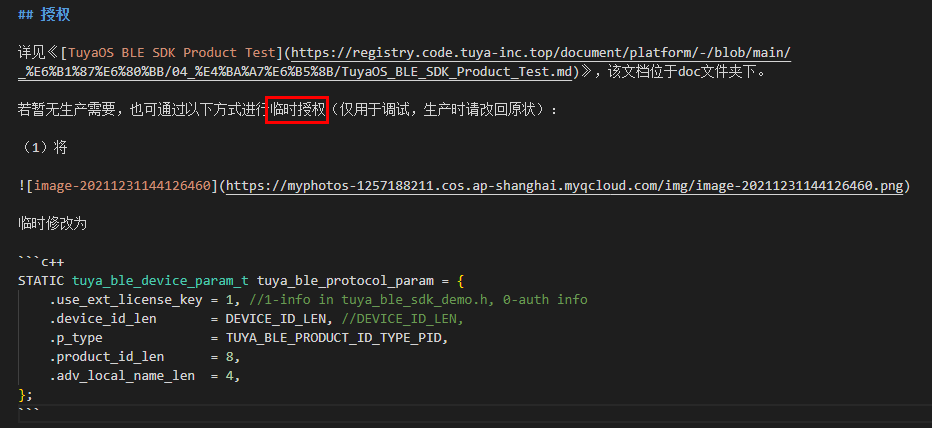Click the //DEVICE_ID_LEN, comment
The width and height of the screenshot is (932, 428).
click(x=402, y=319)
